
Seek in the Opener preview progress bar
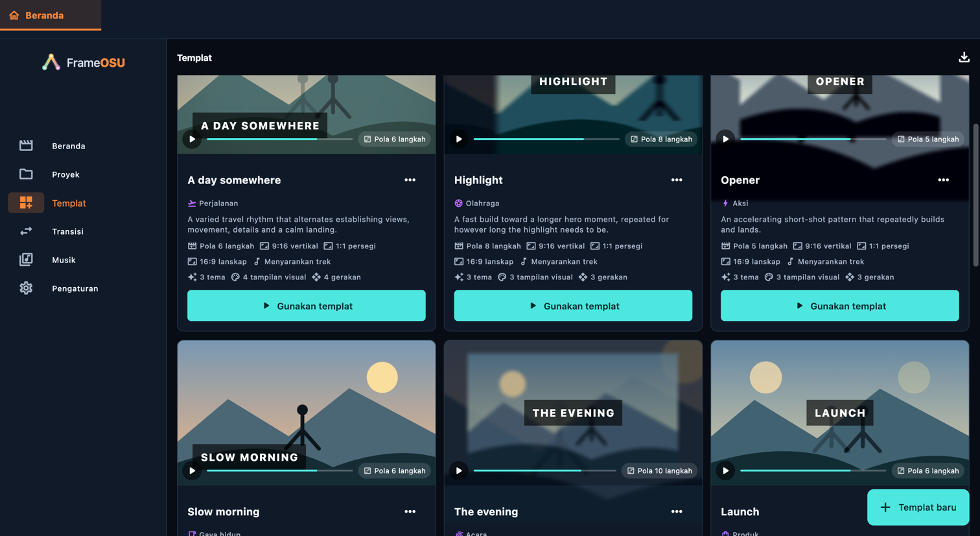[813, 139]
